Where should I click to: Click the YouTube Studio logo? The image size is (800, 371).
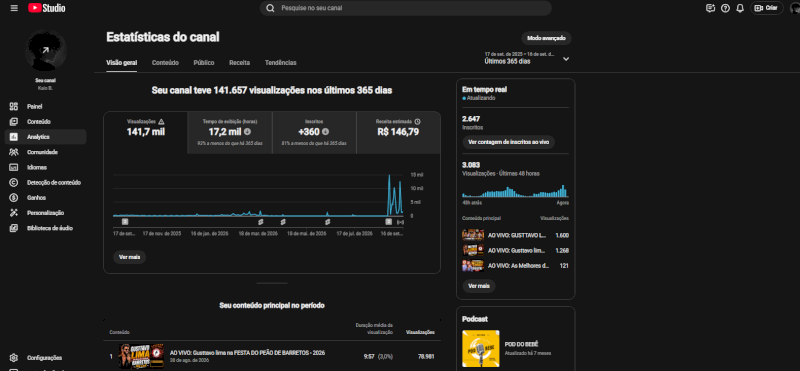click(x=46, y=8)
